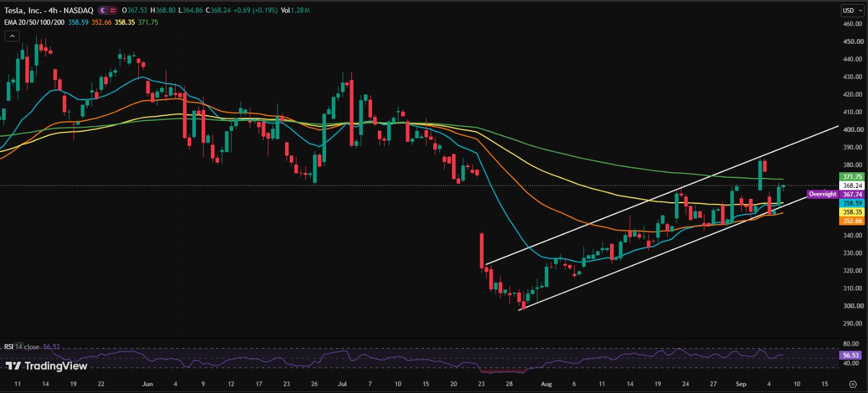Click the Tesla, Inc. symbol title
This screenshot has width=868, height=393.
click(24, 10)
